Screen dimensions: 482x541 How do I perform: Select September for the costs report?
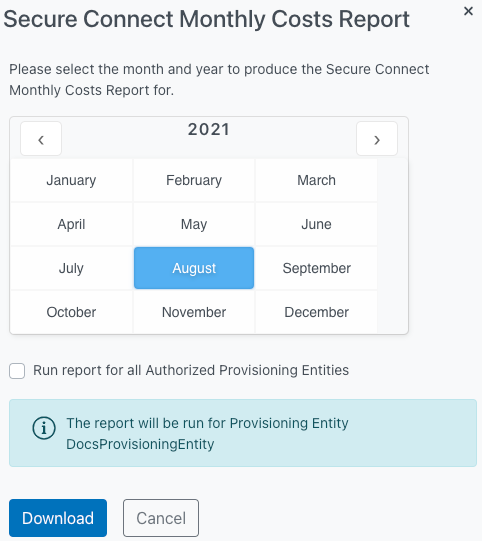pos(316,268)
